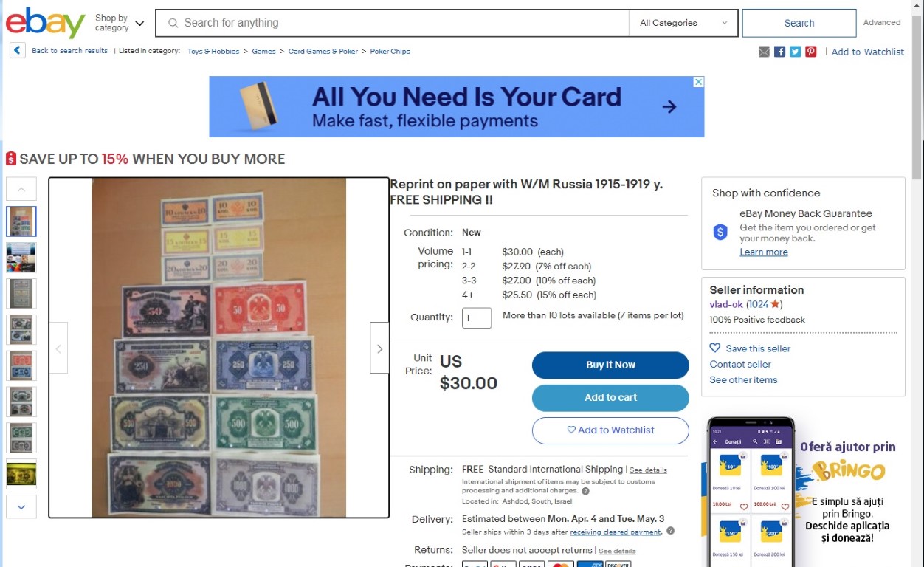924x567 pixels.
Task: Open the Shop by category dropdown
Action: click(120, 23)
